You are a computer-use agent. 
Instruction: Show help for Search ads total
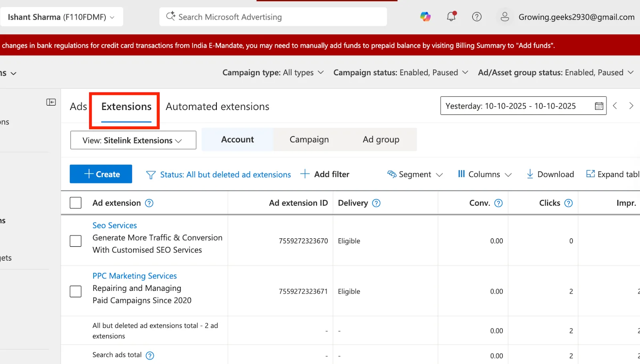(x=150, y=356)
